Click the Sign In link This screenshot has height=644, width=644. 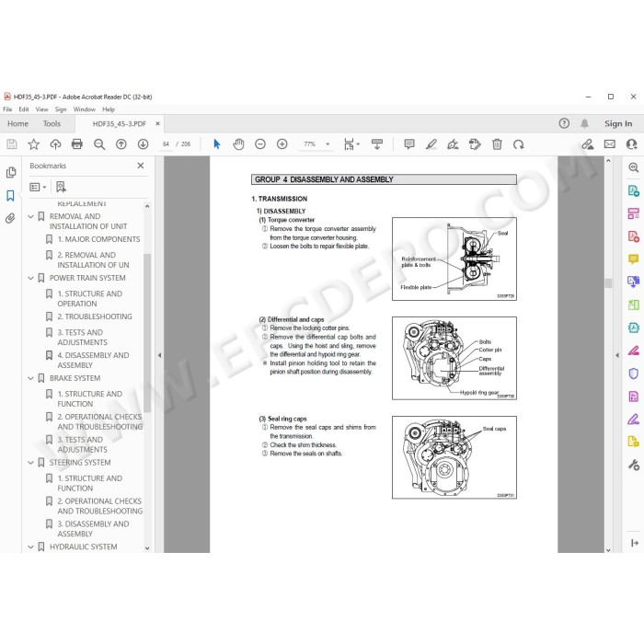coord(618,123)
